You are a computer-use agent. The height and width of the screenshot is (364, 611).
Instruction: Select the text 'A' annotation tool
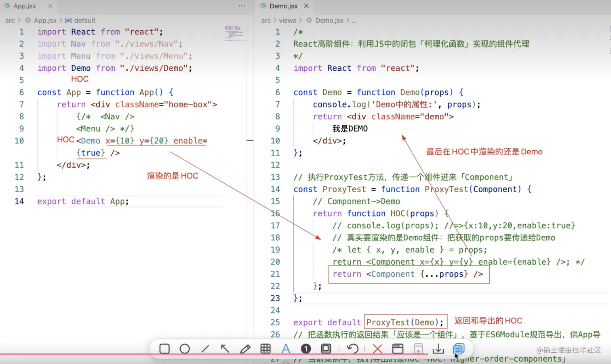286,349
